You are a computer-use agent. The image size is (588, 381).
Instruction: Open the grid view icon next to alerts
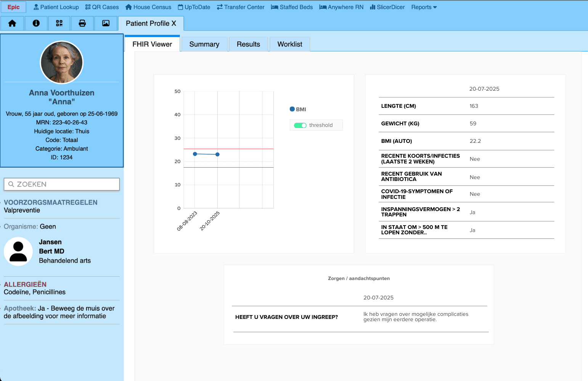pos(59,23)
